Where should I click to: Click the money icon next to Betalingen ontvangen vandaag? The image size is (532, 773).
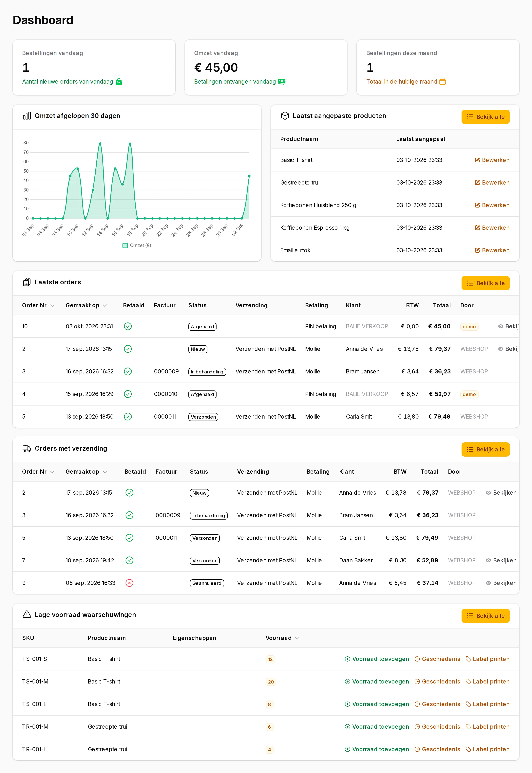coord(282,81)
